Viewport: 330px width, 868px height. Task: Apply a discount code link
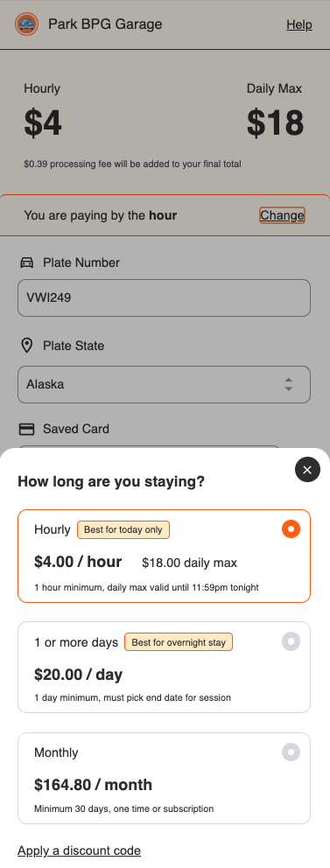click(x=79, y=850)
